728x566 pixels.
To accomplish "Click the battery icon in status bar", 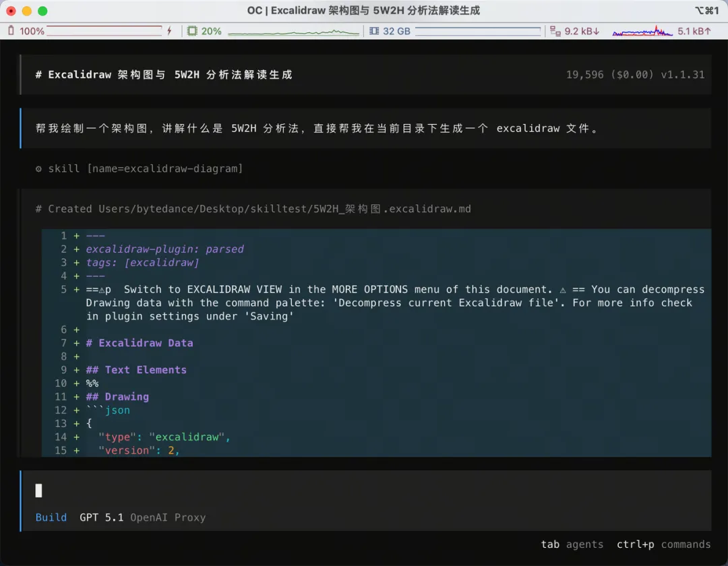I will tap(11, 31).
